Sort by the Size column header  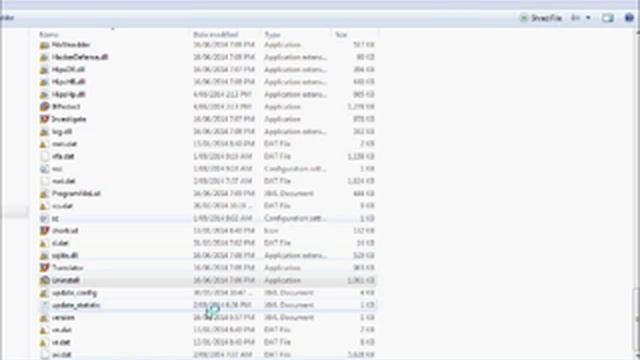click(341, 35)
